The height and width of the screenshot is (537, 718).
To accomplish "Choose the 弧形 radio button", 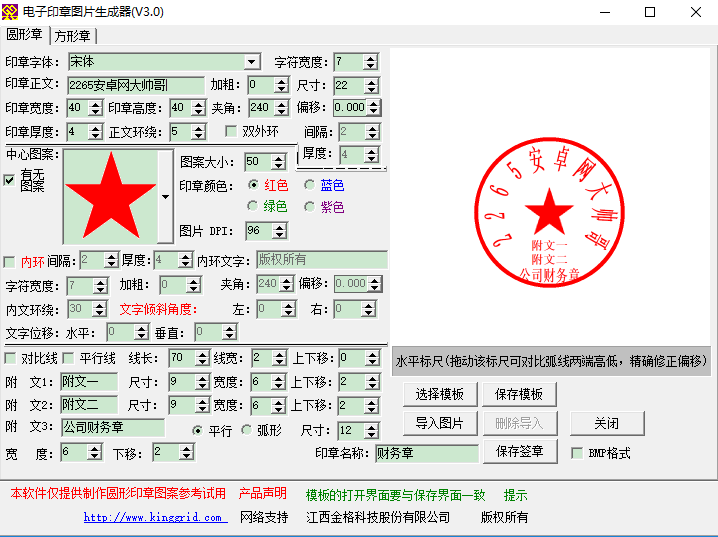I will click(246, 431).
